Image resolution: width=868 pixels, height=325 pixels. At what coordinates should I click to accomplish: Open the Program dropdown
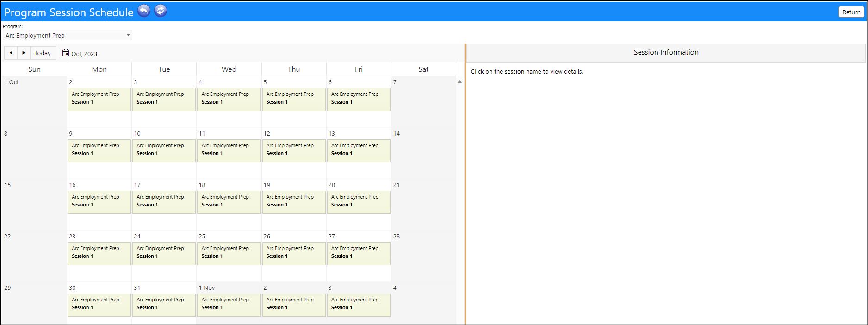click(68, 35)
